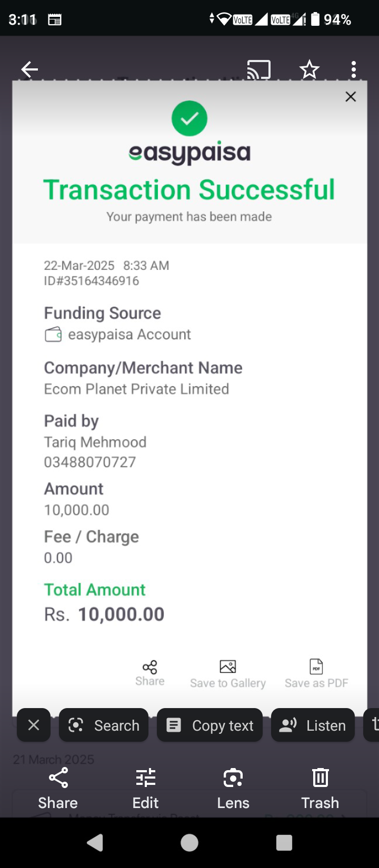The height and width of the screenshot is (868, 379).
Task: Tap the Search chip
Action: click(104, 725)
